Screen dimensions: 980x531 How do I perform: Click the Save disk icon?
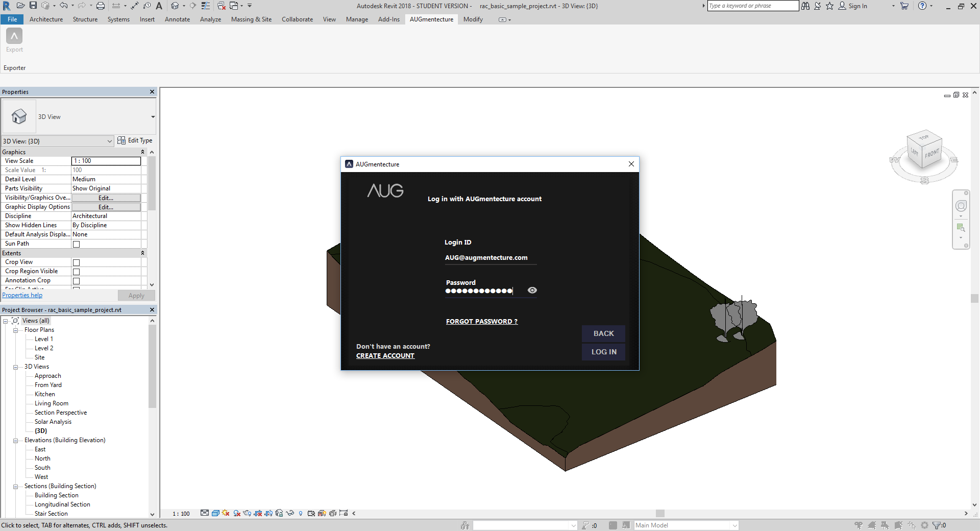tap(33, 6)
